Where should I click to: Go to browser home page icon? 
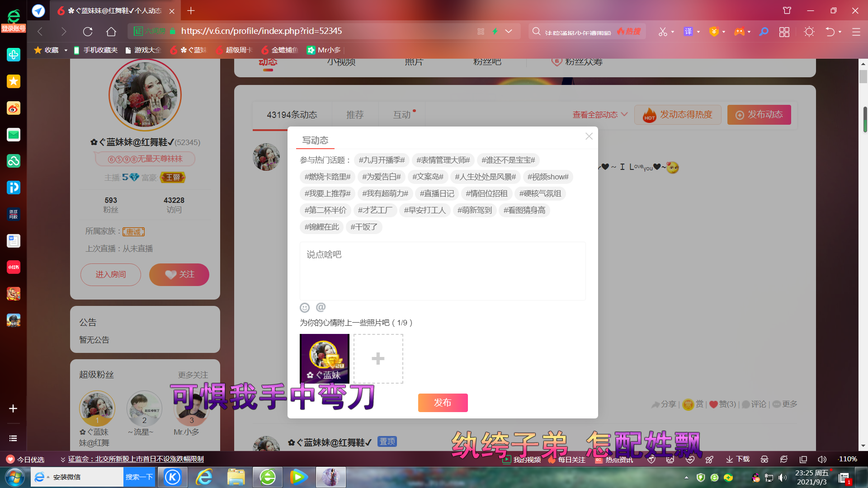pyautogui.click(x=111, y=32)
